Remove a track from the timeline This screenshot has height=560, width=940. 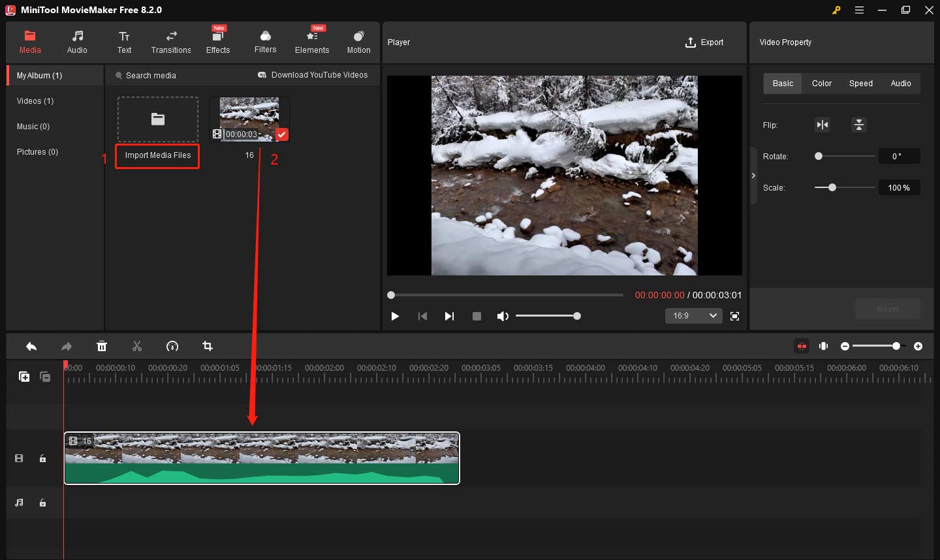[45, 377]
